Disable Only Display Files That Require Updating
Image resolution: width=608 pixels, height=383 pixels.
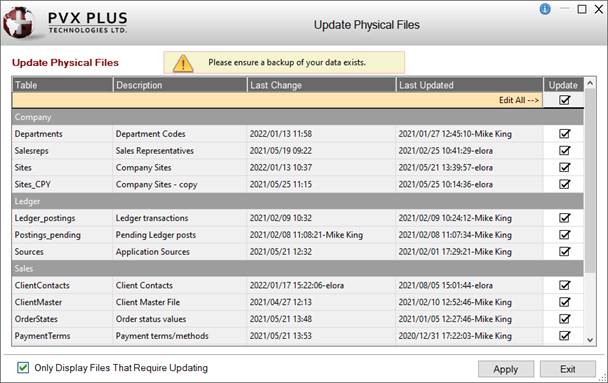pos(23,367)
